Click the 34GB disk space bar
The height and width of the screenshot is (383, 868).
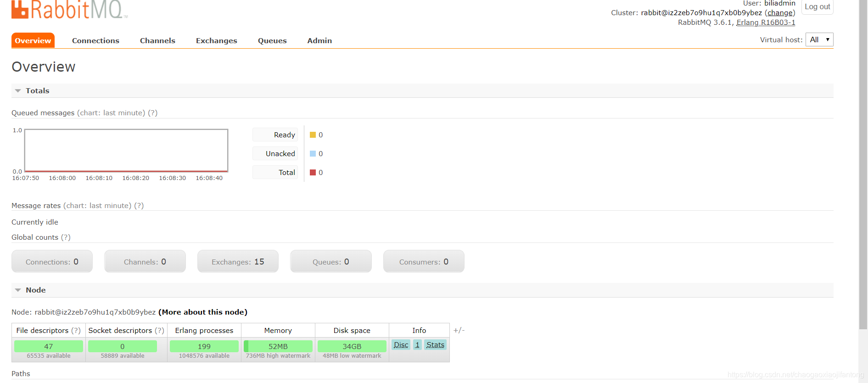click(352, 346)
